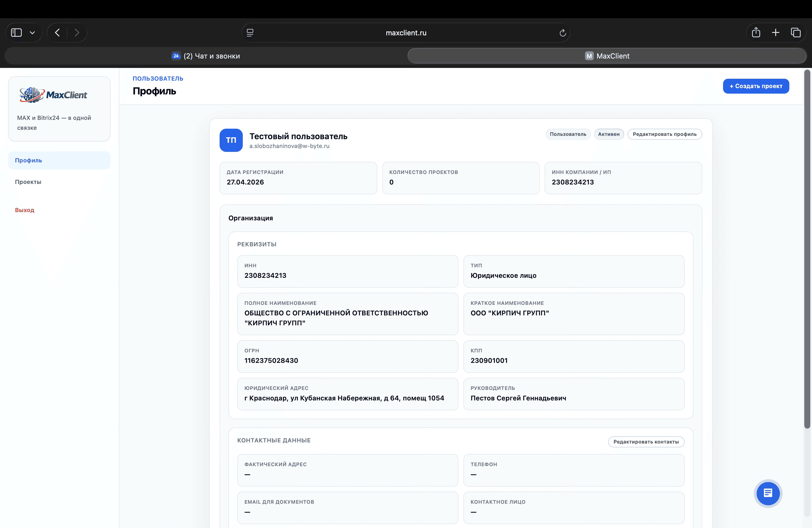
Task: Click the Организация section heading
Action: pyautogui.click(x=251, y=218)
